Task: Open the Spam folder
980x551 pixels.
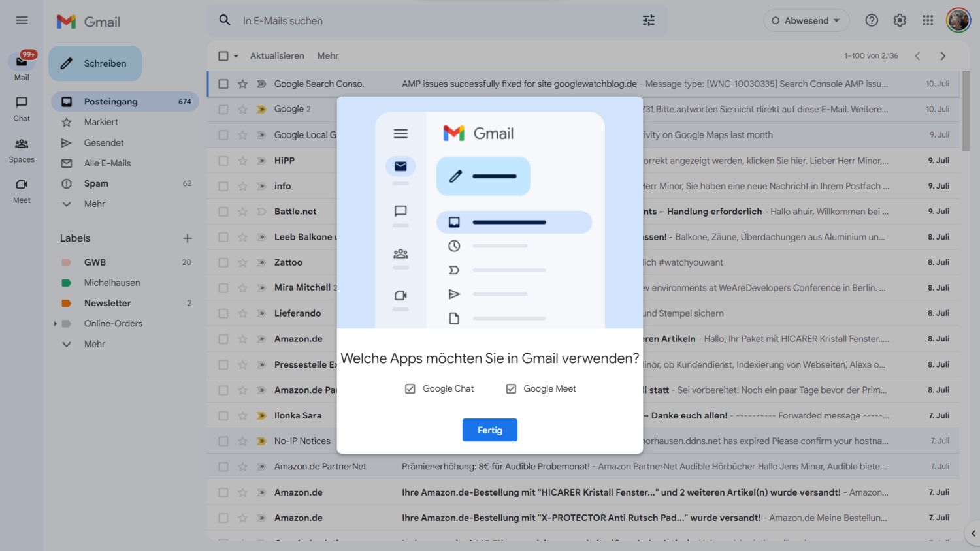Action: [96, 183]
